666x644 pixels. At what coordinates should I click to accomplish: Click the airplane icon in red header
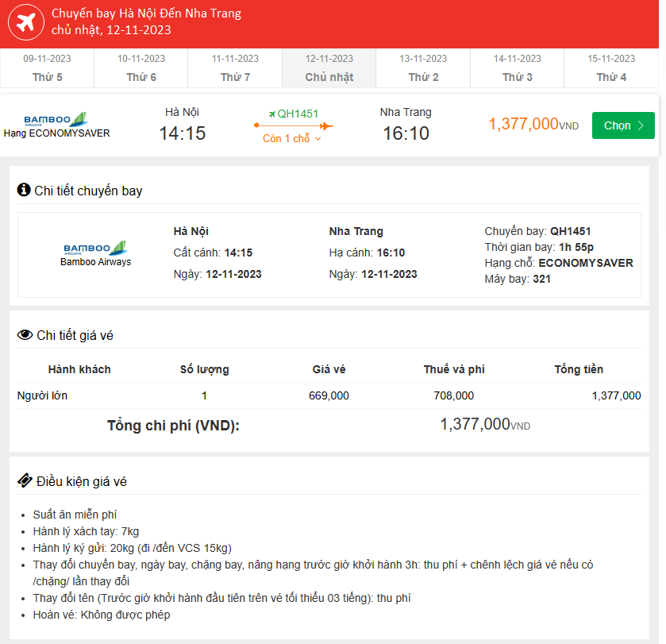(x=25, y=23)
